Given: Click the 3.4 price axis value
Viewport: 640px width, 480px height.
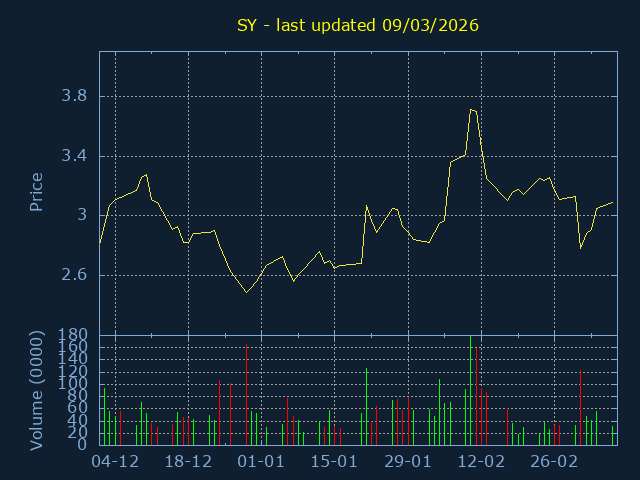Looking at the screenshot, I should pos(74,156).
